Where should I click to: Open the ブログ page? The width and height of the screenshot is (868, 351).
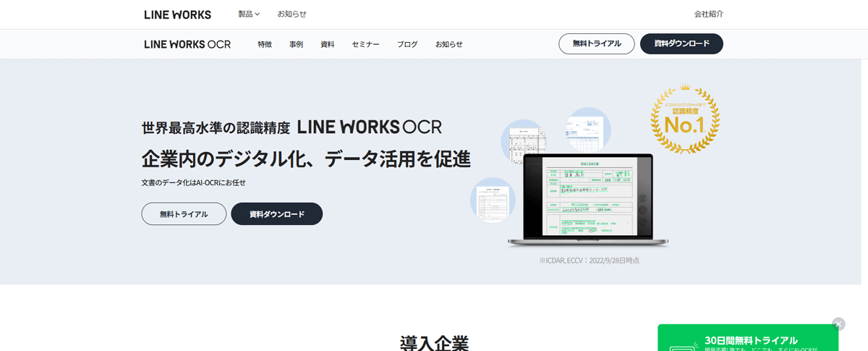(407, 44)
